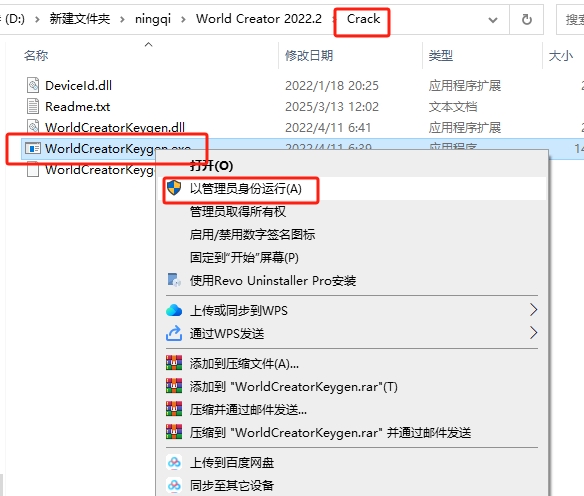Sort files by the 名称 column header
This screenshot has width=584, height=496.
pyautogui.click(x=36, y=56)
